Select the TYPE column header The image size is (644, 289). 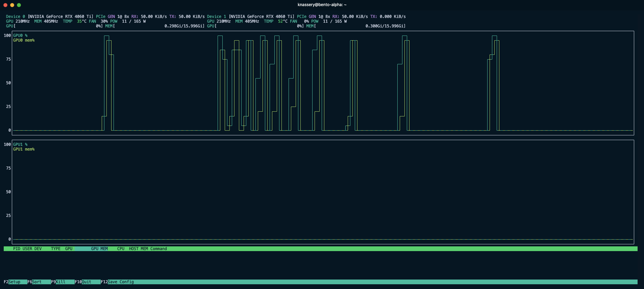point(56,249)
